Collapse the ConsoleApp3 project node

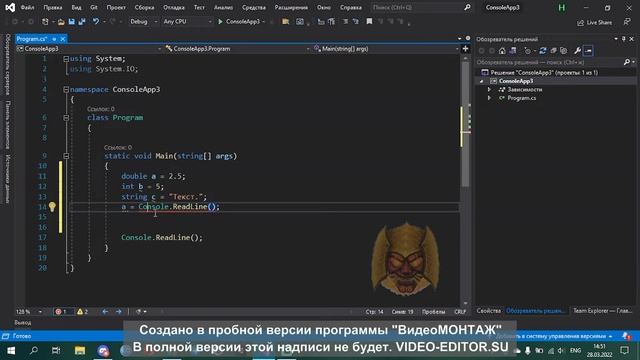click(x=482, y=81)
